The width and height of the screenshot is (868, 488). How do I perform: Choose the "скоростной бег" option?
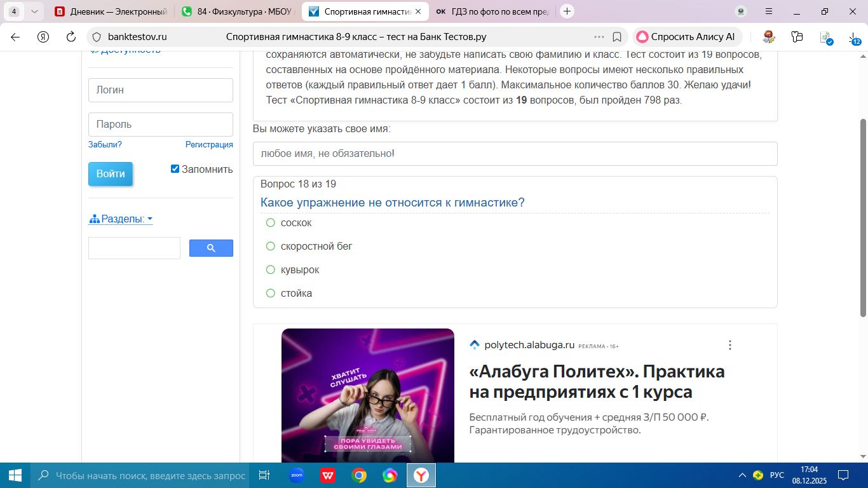271,247
